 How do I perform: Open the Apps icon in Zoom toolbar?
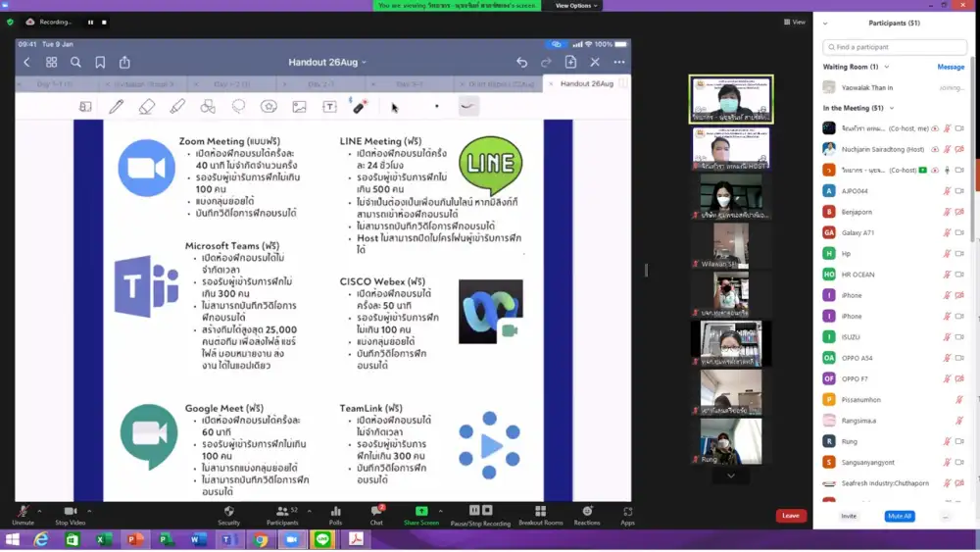click(x=627, y=515)
